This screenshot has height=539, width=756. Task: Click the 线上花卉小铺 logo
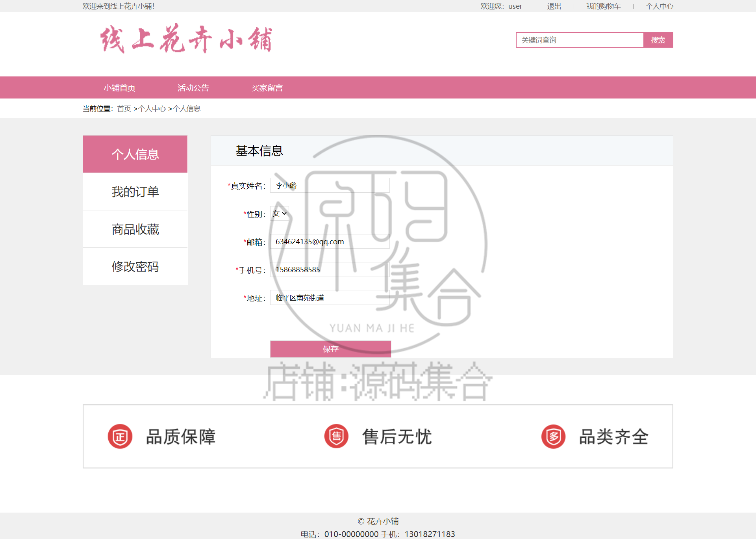186,39
